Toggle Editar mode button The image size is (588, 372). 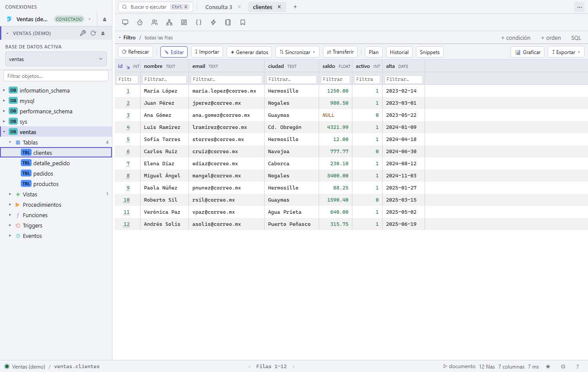click(x=174, y=52)
